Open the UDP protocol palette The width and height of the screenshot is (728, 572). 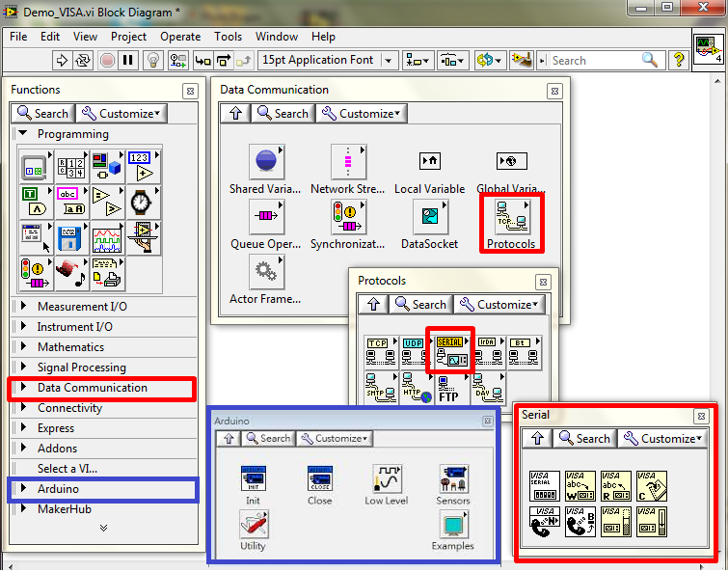[416, 352]
